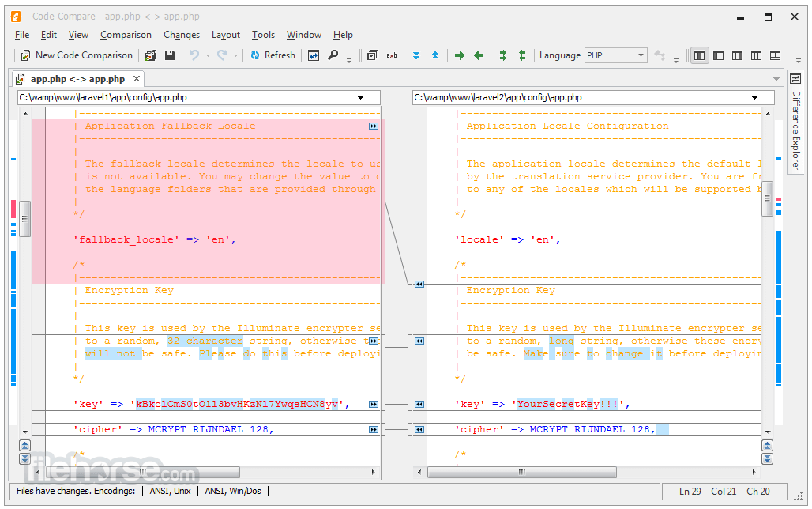This screenshot has width=812, height=509.
Task: Click the copy panes icon in toolbar
Action: [x=372, y=55]
